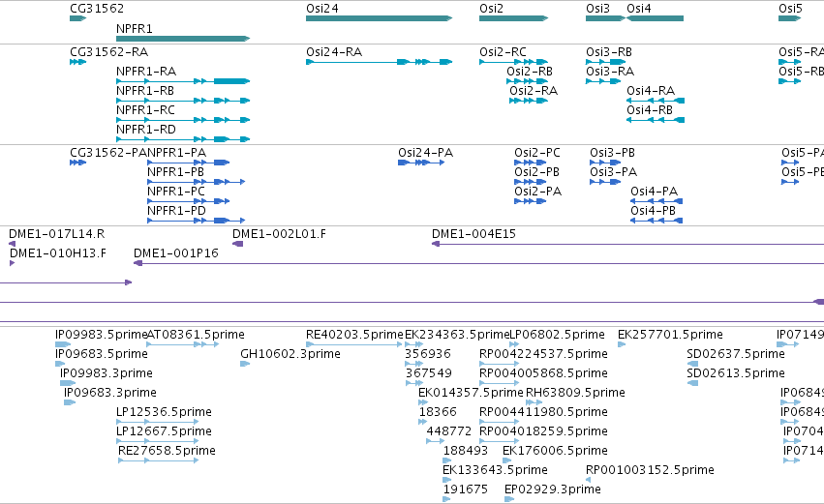Select feature 191675

(x=465, y=490)
